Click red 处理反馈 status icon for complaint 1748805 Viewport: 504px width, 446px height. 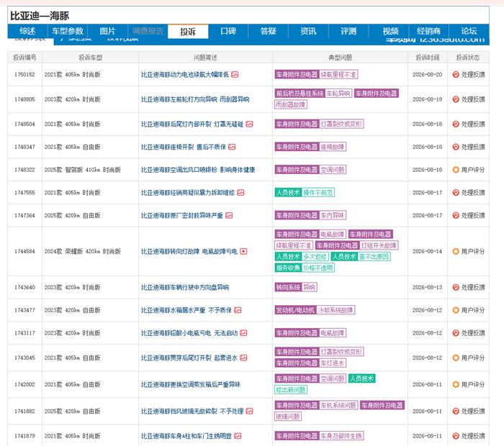(456, 99)
